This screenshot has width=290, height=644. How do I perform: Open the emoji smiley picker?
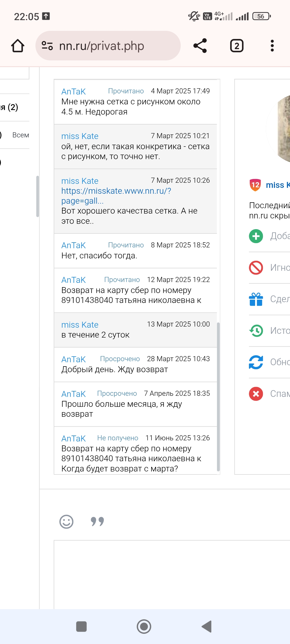point(66,522)
